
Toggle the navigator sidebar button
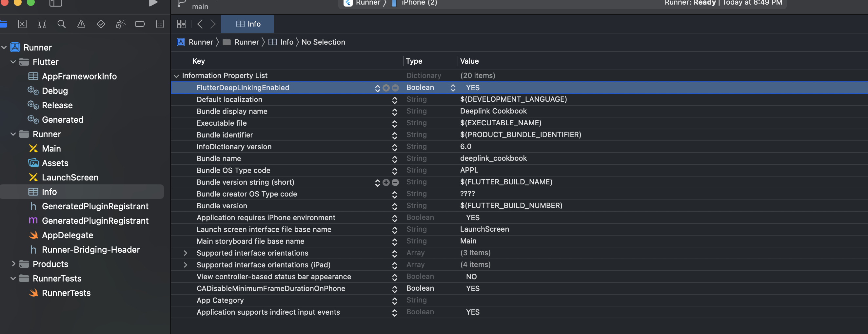click(56, 3)
